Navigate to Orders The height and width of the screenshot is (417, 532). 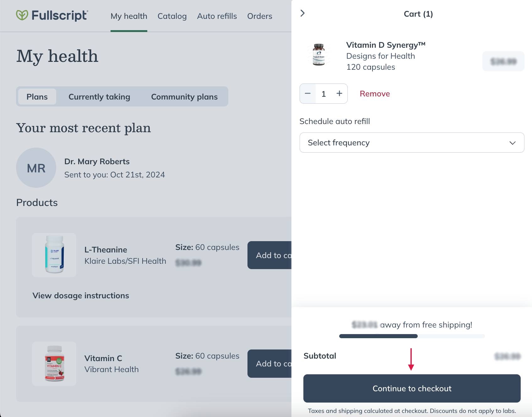pos(260,16)
